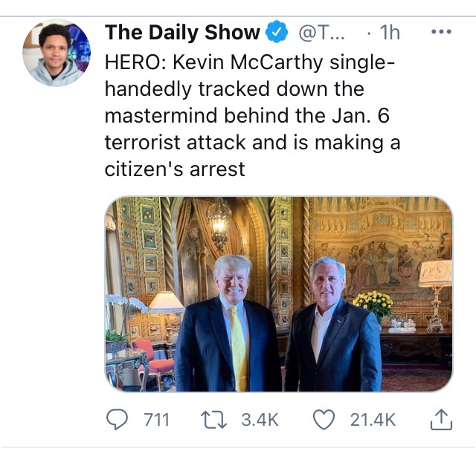Click the blue verified badge
The height and width of the screenshot is (457, 476).
click(278, 33)
